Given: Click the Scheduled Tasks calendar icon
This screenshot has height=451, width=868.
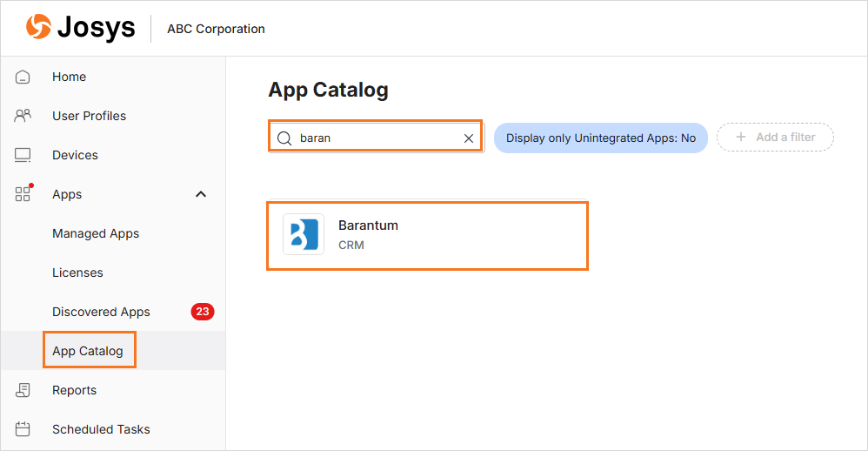Looking at the screenshot, I should (x=23, y=429).
